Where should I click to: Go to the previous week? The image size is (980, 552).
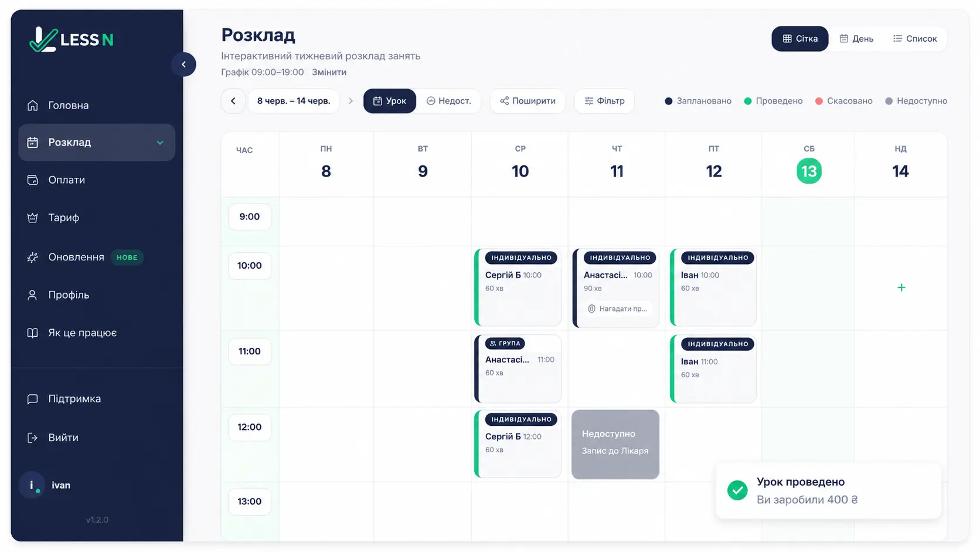point(233,101)
